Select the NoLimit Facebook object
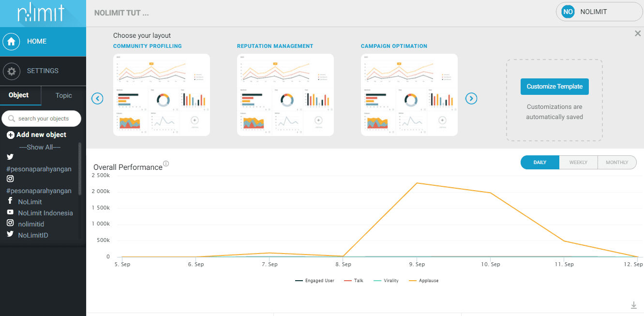Screen dimensions: 644x316 30,202
